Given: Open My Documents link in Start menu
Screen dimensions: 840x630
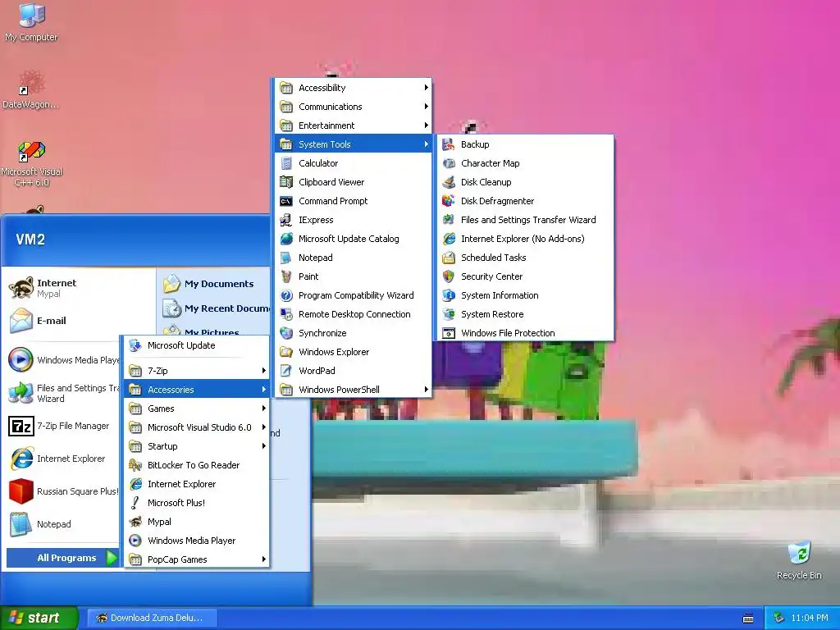Looking at the screenshot, I should pos(214,284).
